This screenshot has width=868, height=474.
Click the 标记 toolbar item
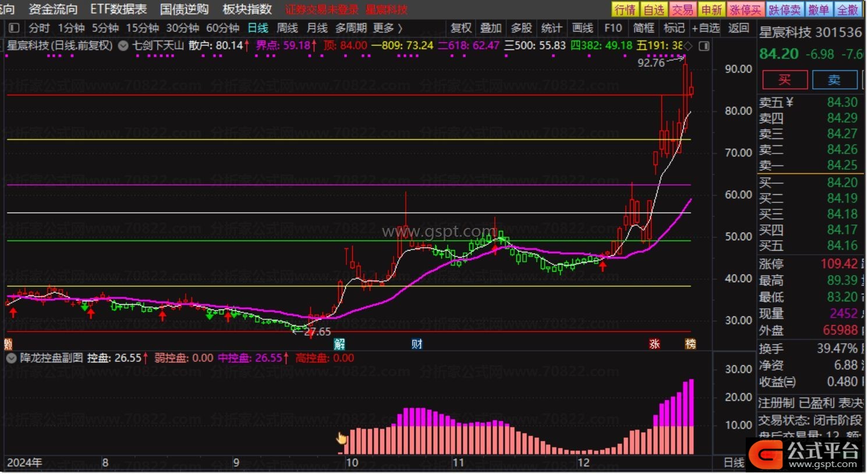point(674,28)
